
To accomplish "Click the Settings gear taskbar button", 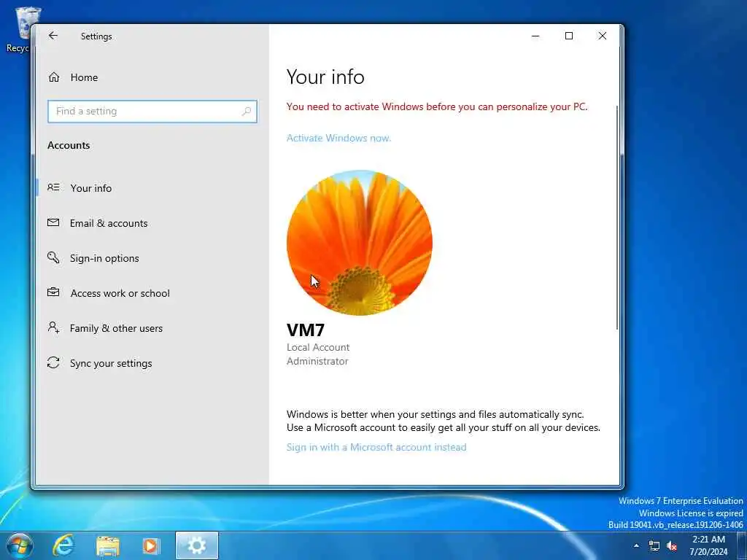I will pyautogui.click(x=197, y=545).
